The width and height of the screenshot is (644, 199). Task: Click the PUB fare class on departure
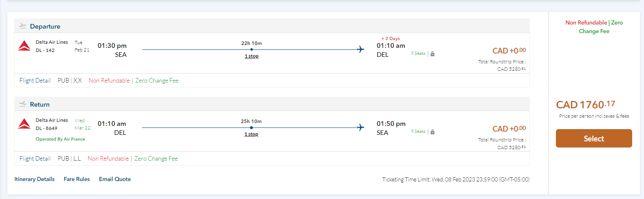coord(63,80)
